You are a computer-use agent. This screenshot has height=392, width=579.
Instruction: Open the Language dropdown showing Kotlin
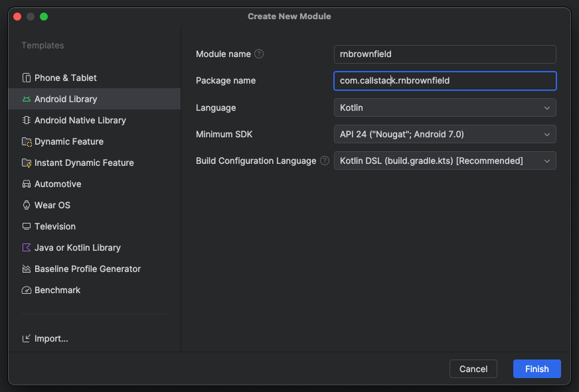click(444, 107)
